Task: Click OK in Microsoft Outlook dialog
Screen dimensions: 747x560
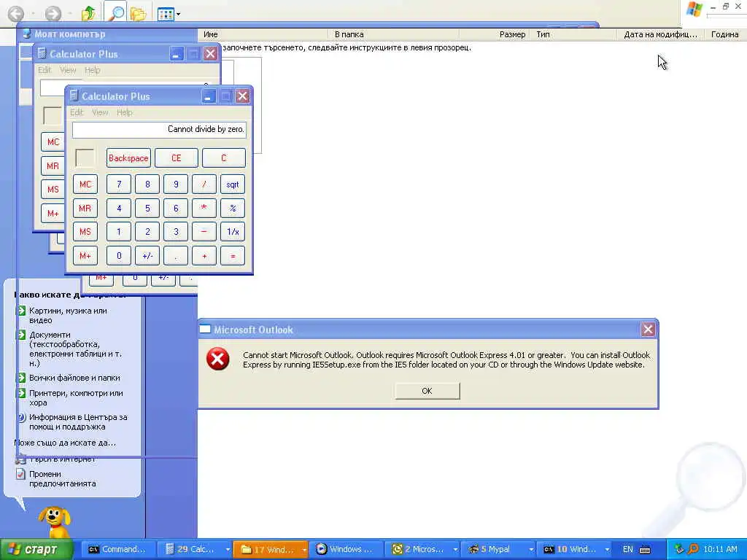Action: coord(427,391)
